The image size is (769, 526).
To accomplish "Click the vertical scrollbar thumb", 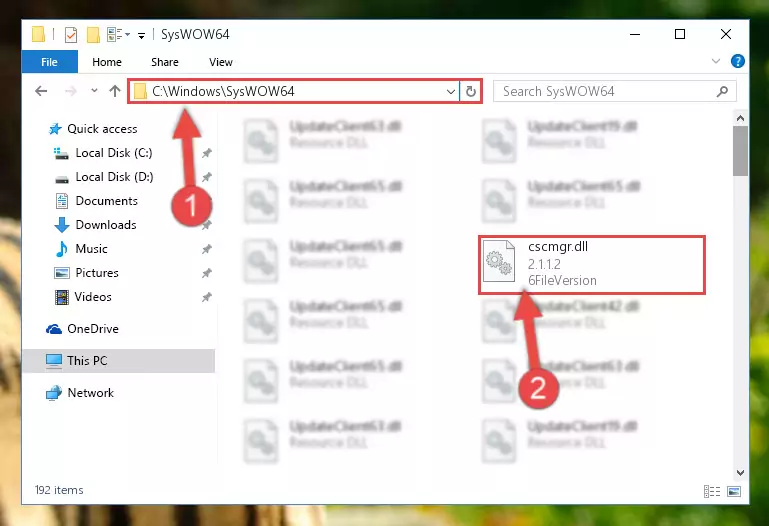I will coord(740,151).
